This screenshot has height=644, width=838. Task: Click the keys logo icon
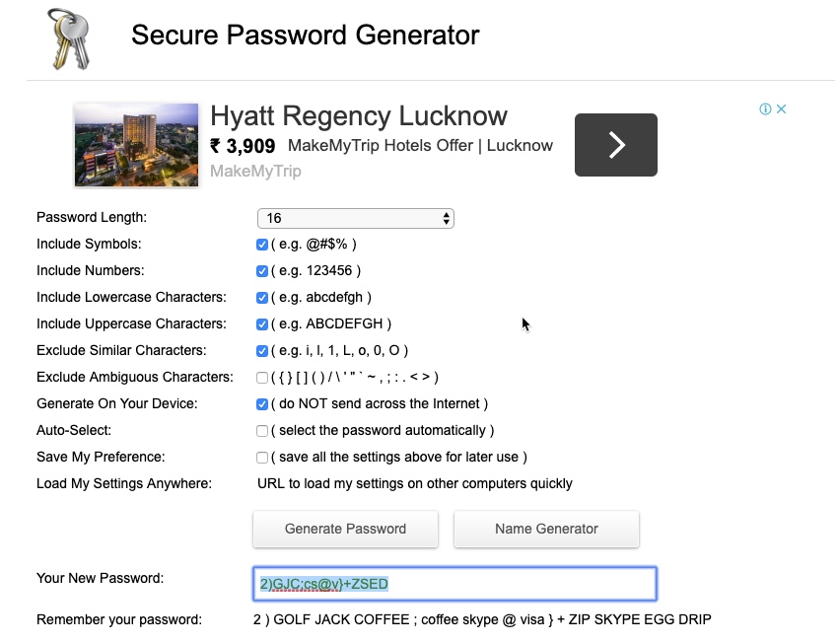(69, 39)
